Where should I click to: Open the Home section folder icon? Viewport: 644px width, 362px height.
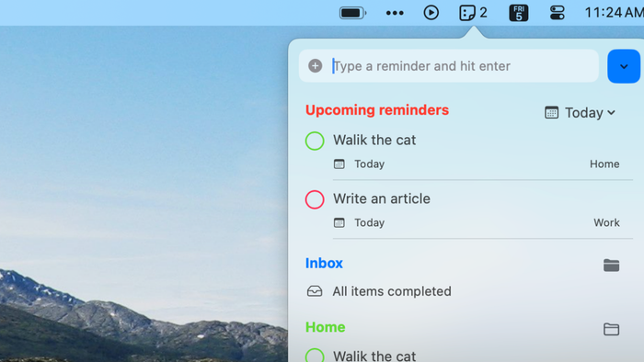tap(611, 329)
